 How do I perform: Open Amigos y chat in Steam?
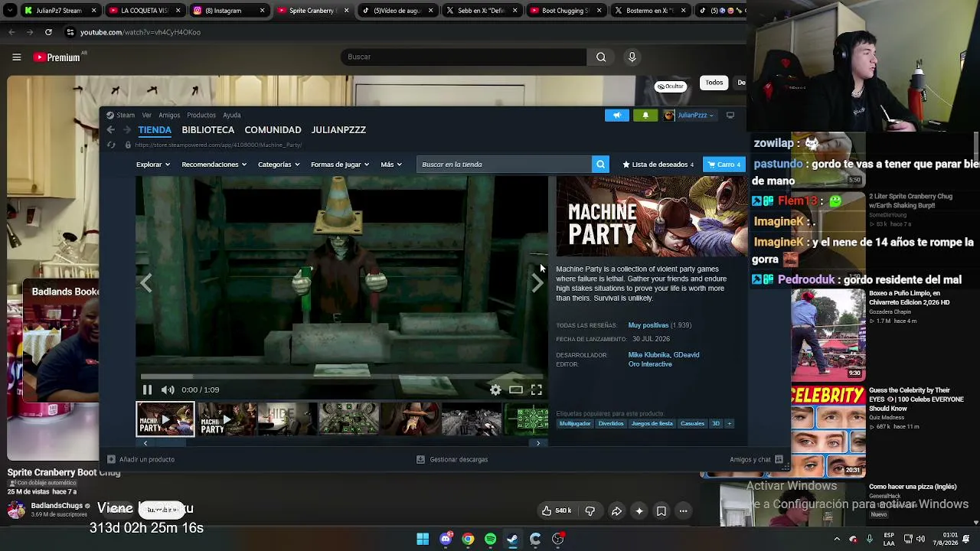pos(756,460)
